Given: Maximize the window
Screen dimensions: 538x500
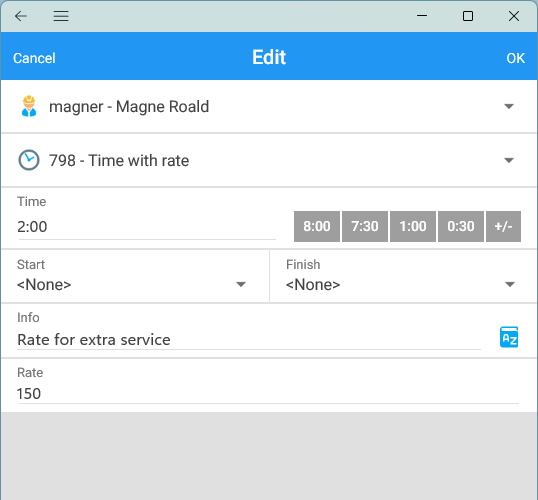Looking at the screenshot, I should [x=468, y=16].
